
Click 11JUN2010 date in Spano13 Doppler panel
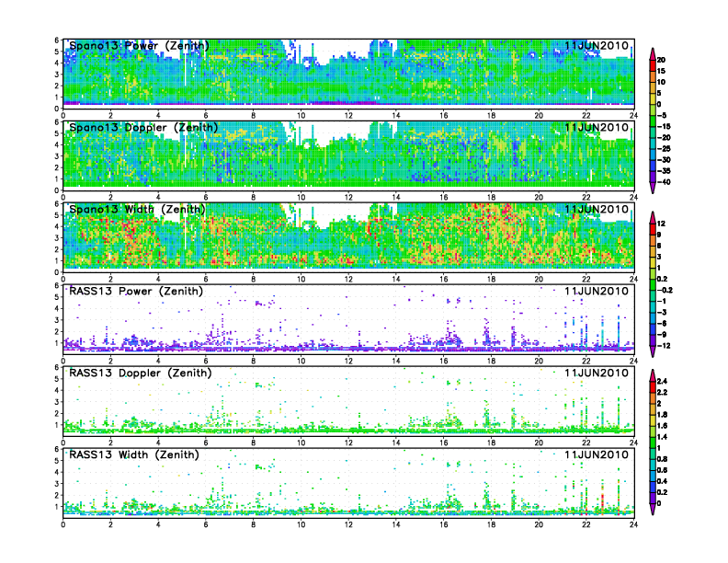pos(597,127)
